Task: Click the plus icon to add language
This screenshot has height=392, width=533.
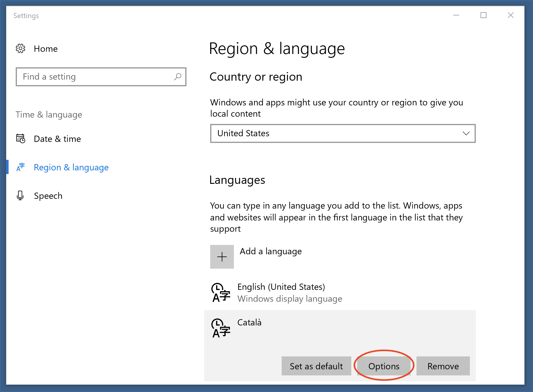Action: coord(222,257)
